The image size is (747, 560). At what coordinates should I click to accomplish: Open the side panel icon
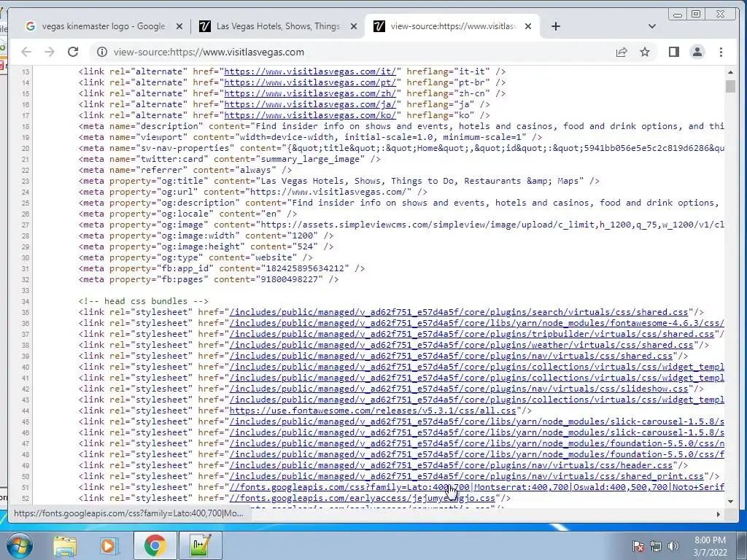673,52
